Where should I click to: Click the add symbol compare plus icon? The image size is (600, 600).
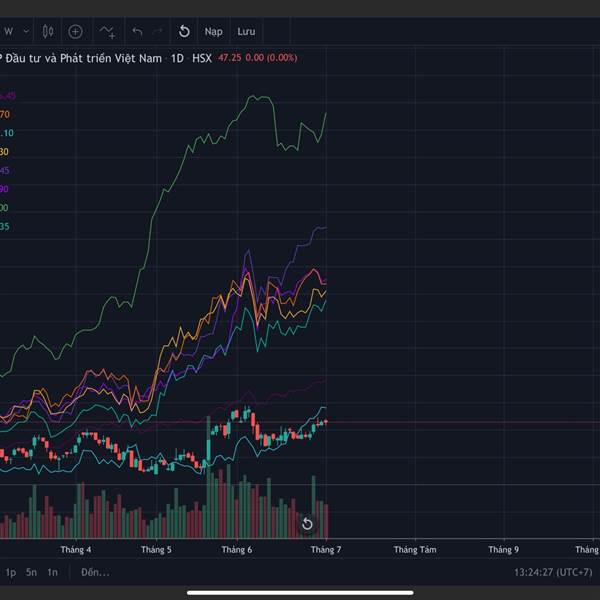75,31
